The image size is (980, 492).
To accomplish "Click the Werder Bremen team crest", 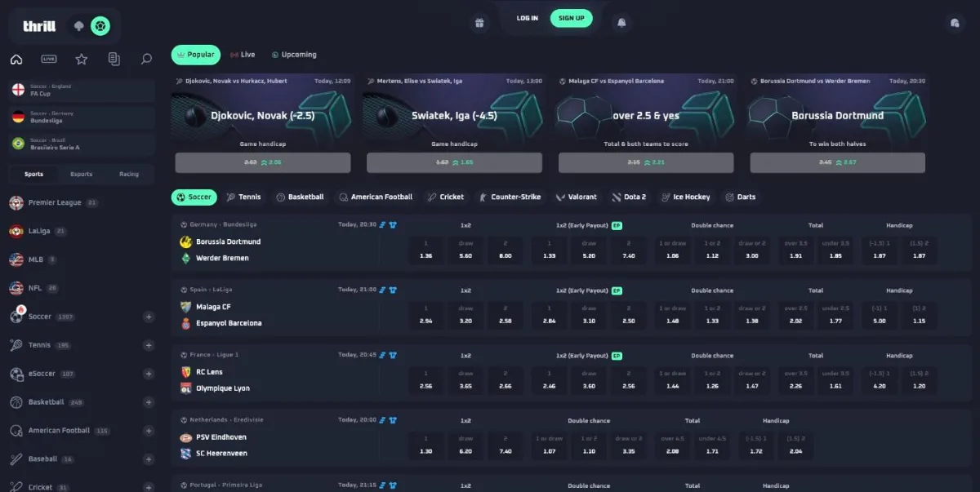I will 185,258.
